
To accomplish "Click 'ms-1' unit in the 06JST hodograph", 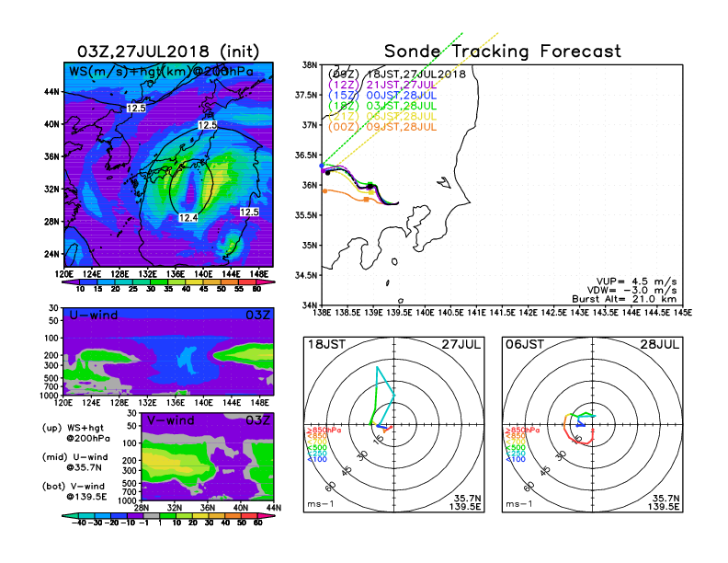I will [519, 504].
